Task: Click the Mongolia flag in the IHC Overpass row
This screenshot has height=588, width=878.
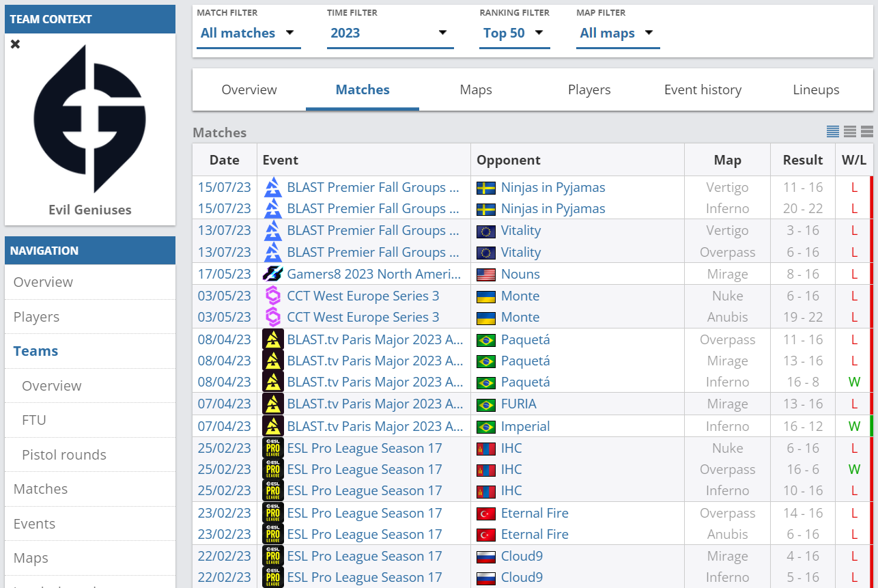Action: (x=486, y=470)
